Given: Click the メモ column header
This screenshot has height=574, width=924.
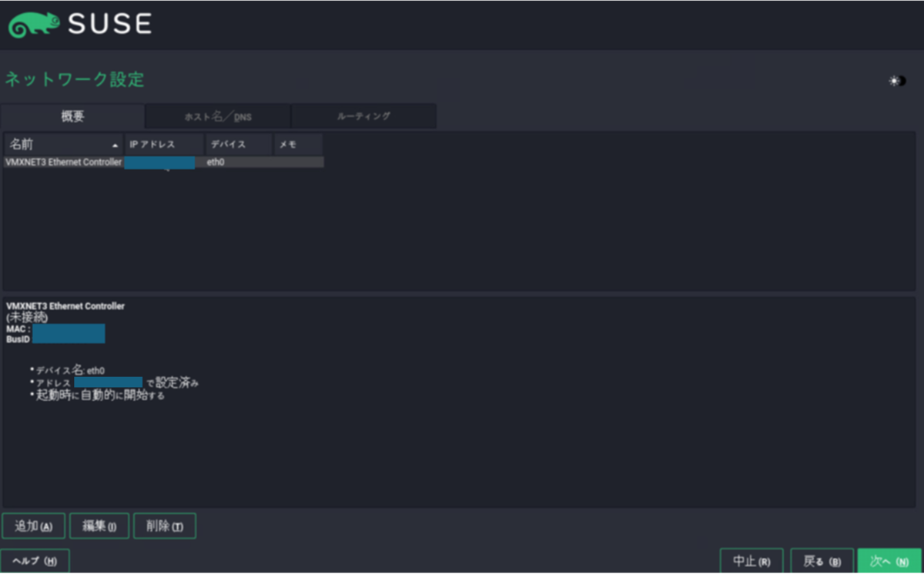Looking at the screenshot, I should tap(297, 144).
